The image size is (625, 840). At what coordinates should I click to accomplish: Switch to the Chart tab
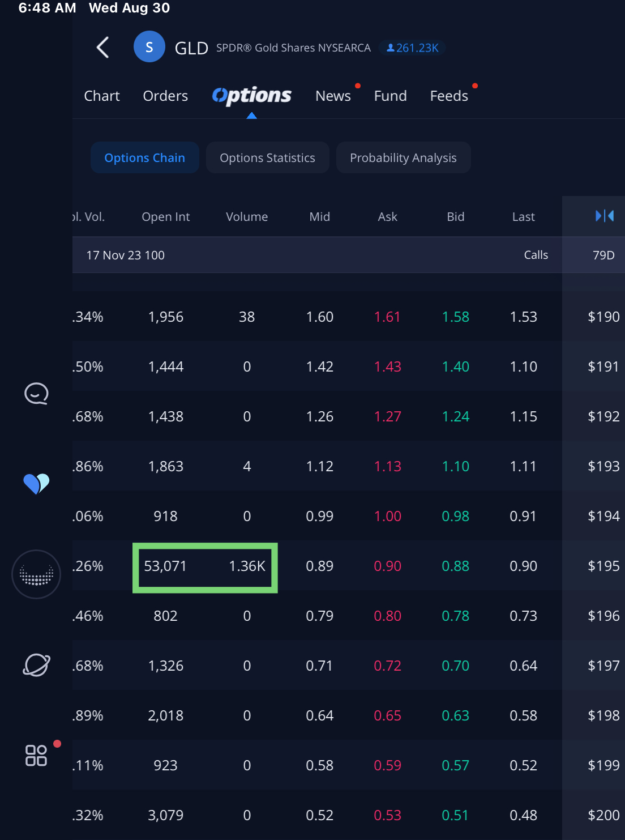(x=102, y=96)
